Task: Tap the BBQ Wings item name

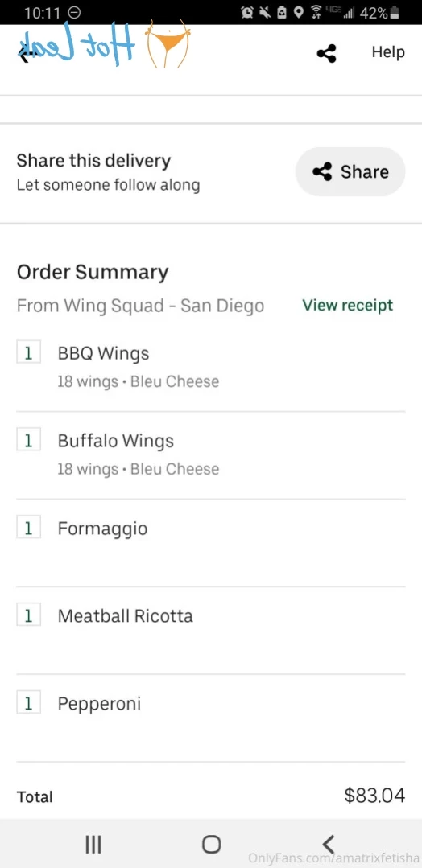Action: (103, 353)
